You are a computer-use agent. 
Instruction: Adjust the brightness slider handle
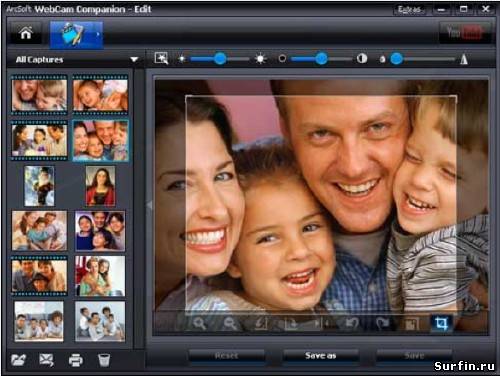coord(220,59)
